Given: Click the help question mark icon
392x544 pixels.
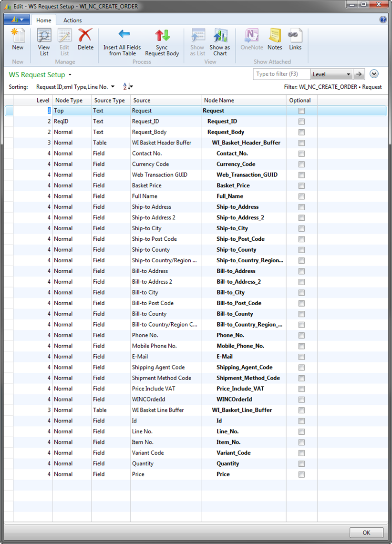Looking at the screenshot, I should (383, 20).
